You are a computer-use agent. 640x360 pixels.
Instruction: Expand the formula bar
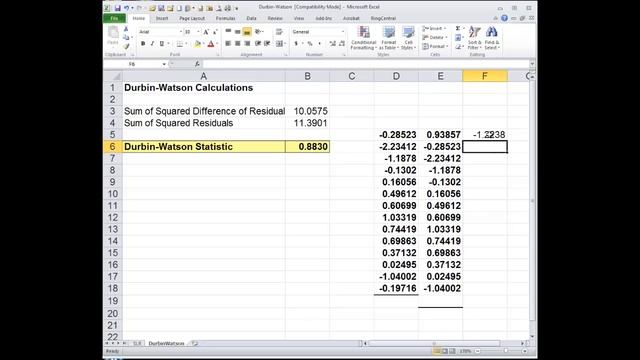pos(532,64)
